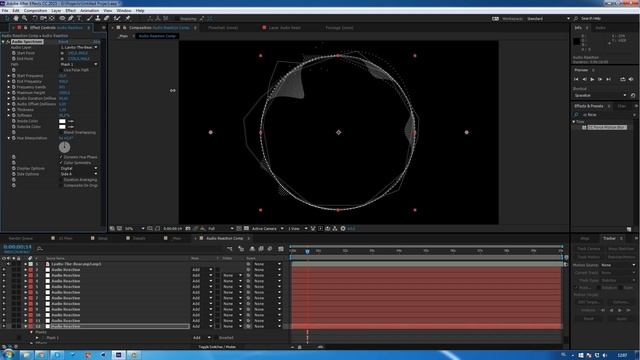Open the Tracker panel tab
Image resolution: width=640 pixels, height=360 pixels.
pos(609,238)
